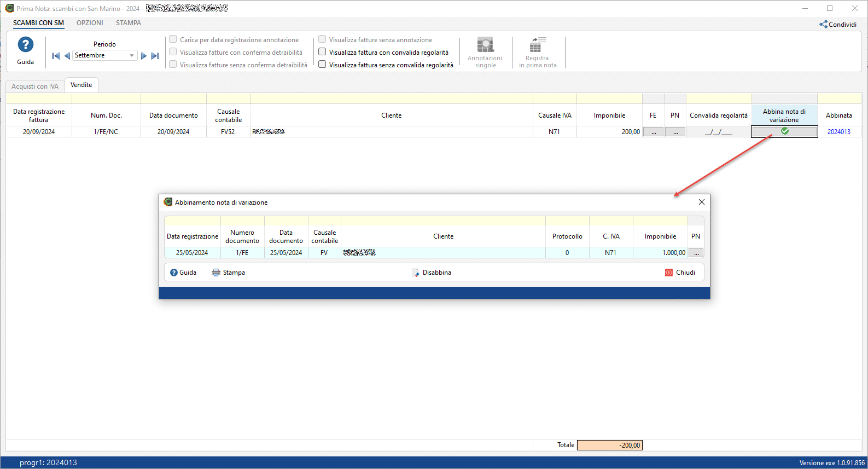Switch to Acquisti con IVA tab
This screenshot has width=868, height=469.
[x=35, y=86]
